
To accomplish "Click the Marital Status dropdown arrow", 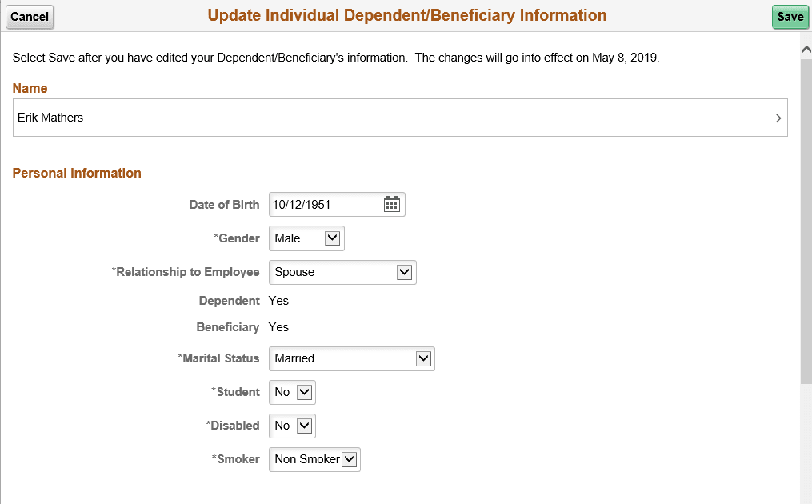I will pyautogui.click(x=424, y=358).
